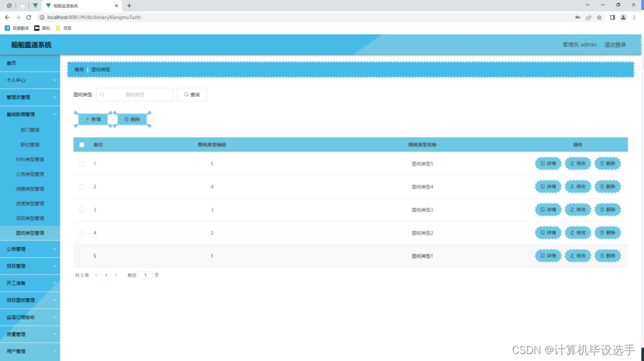Screen dimensions: 644x361
Task: Open the Chrome three-dot menu
Action: click(634, 17)
